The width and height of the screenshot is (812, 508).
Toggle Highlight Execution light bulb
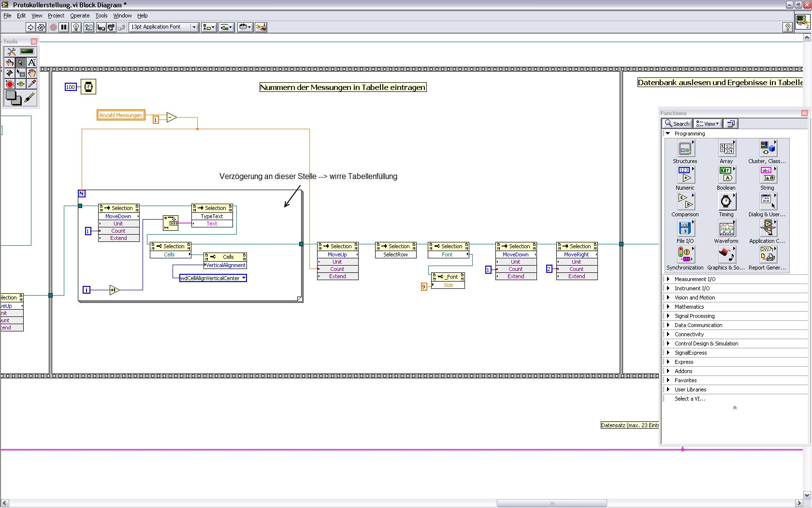pos(76,27)
